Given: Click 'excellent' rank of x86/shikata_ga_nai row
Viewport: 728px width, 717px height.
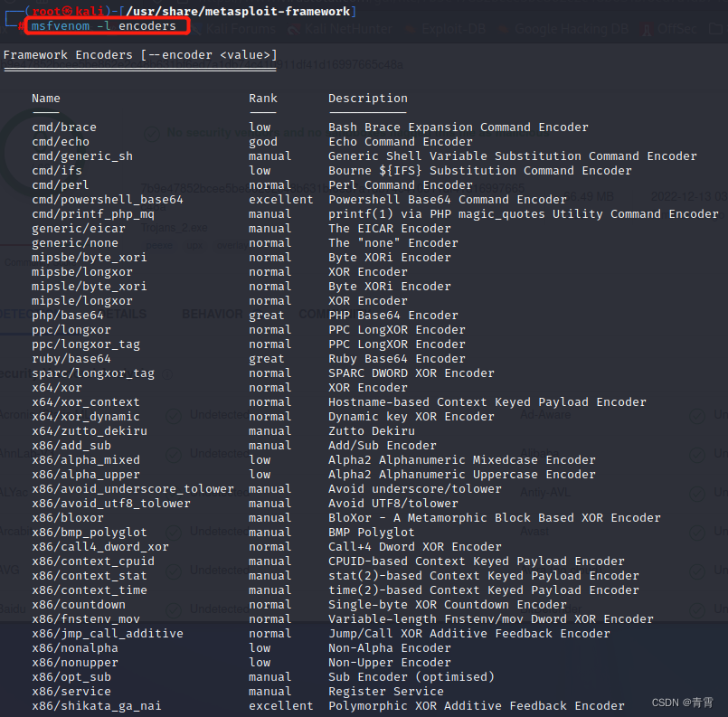Looking at the screenshot, I should [x=281, y=705].
